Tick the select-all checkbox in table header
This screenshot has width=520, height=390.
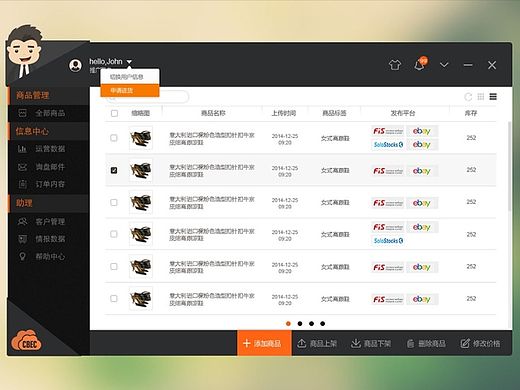114,113
